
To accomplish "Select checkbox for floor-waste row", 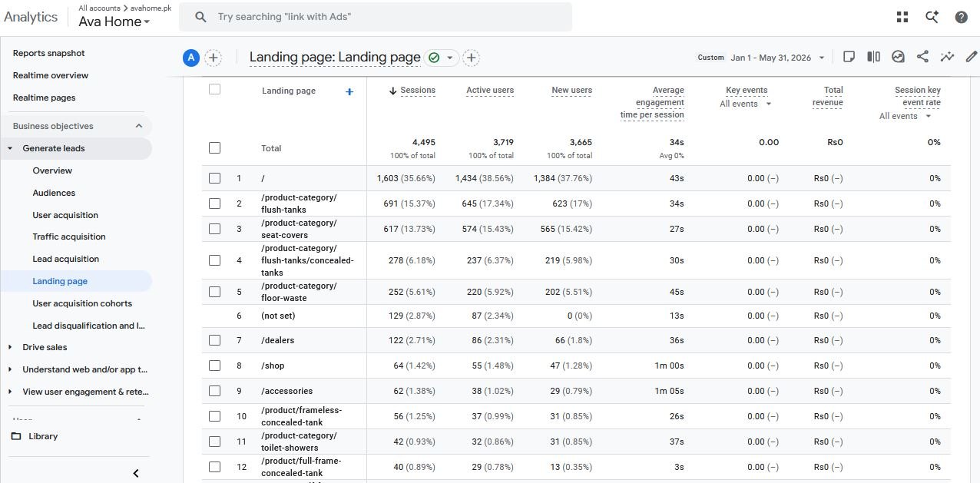I will [x=214, y=292].
